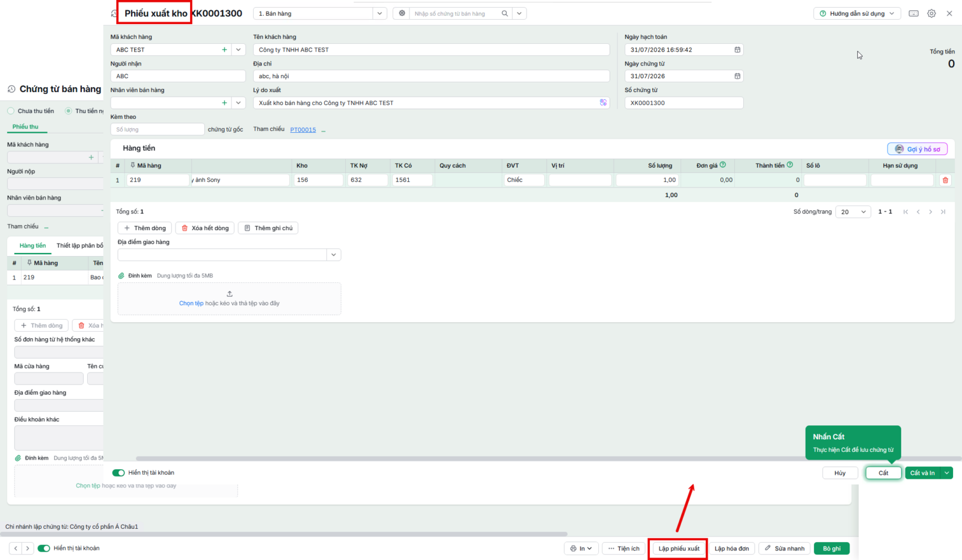Toggle Hiển thị tài khoản switch in bottom bar
Image resolution: width=962 pixels, height=560 pixels.
pyautogui.click(x=44, y=548)
